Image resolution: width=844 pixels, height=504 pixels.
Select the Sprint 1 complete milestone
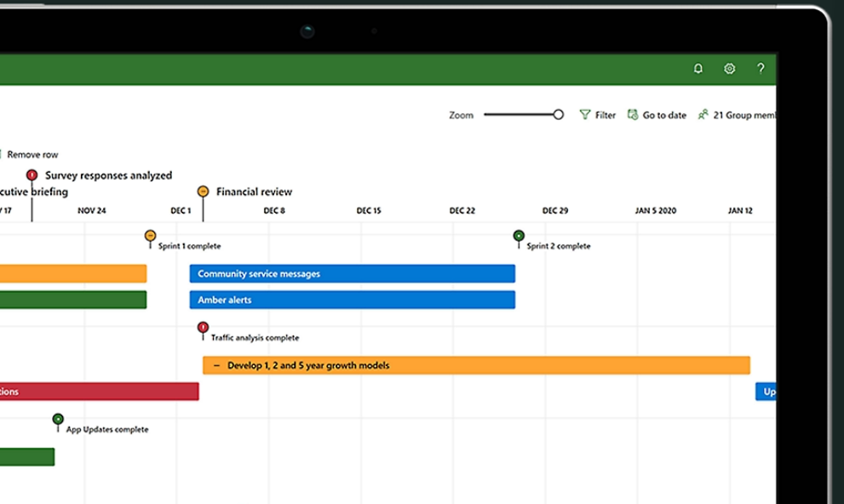150,236
